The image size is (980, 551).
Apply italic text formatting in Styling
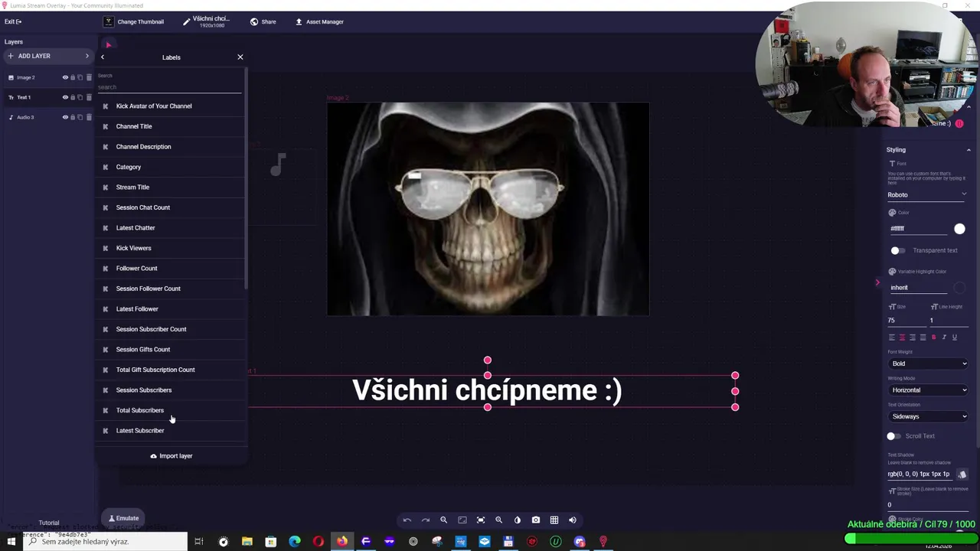(x=944, y=337)
